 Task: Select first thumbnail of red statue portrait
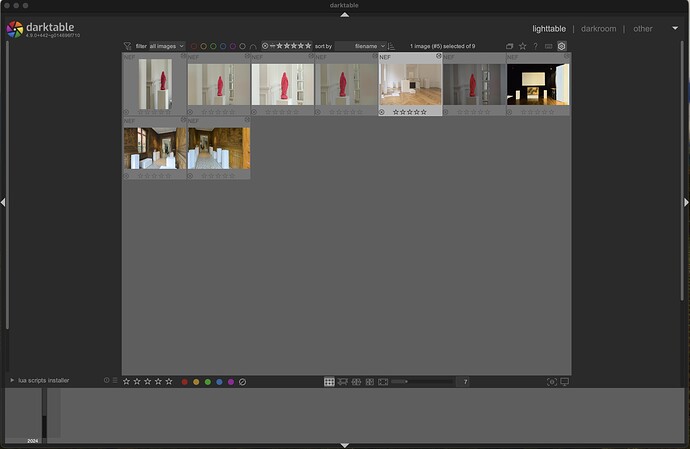pos(155,84)
